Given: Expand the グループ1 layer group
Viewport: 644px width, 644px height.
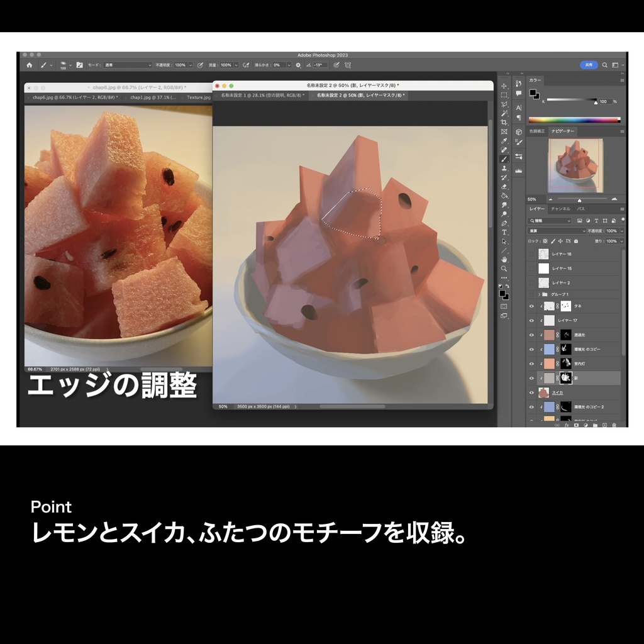Looking at the screenshot, I should coord(539,294).
